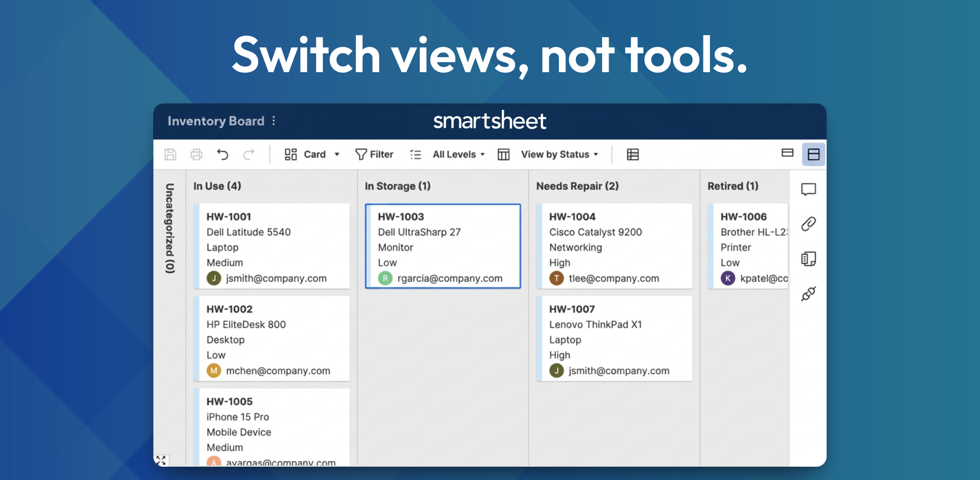The image size is (980, 480).
Task: Click the Cisco Catalyst 9200 text
Action: tap(596, 232)
